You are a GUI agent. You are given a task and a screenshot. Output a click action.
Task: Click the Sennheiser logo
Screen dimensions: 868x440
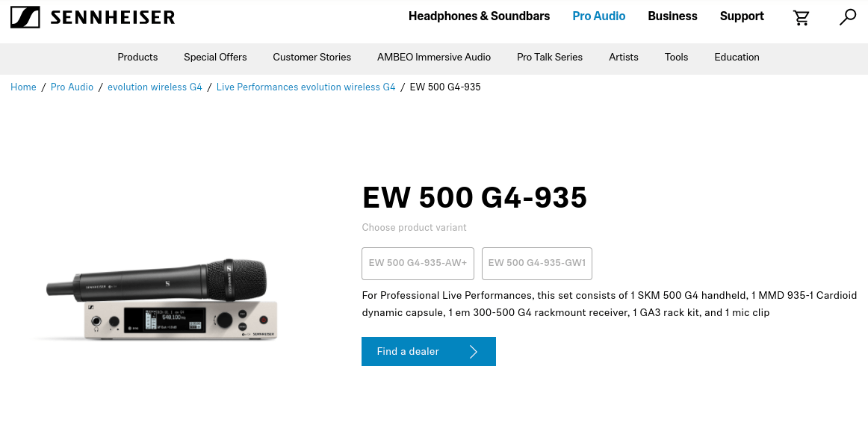(93, 17)
